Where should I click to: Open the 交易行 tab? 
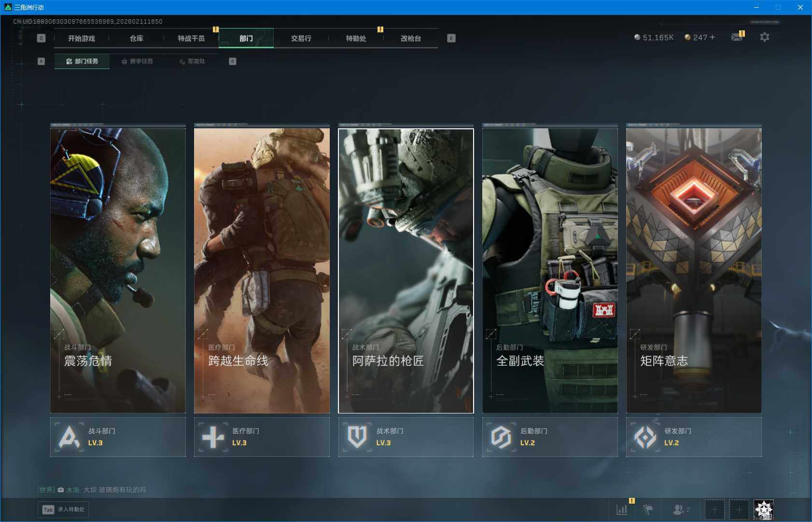(x=301, y=38)
